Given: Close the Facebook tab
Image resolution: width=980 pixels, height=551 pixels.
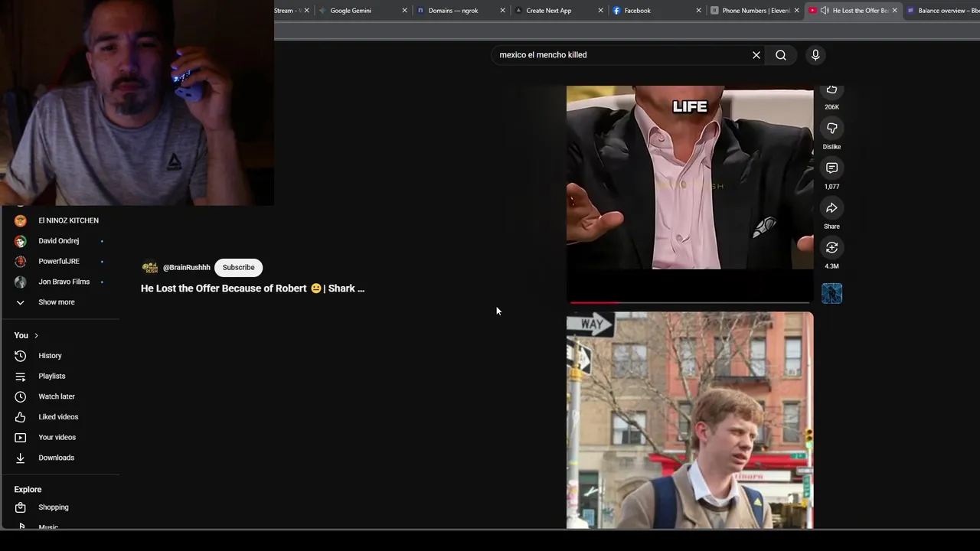Looking at the screenshot, I should [x=698, y=11].
